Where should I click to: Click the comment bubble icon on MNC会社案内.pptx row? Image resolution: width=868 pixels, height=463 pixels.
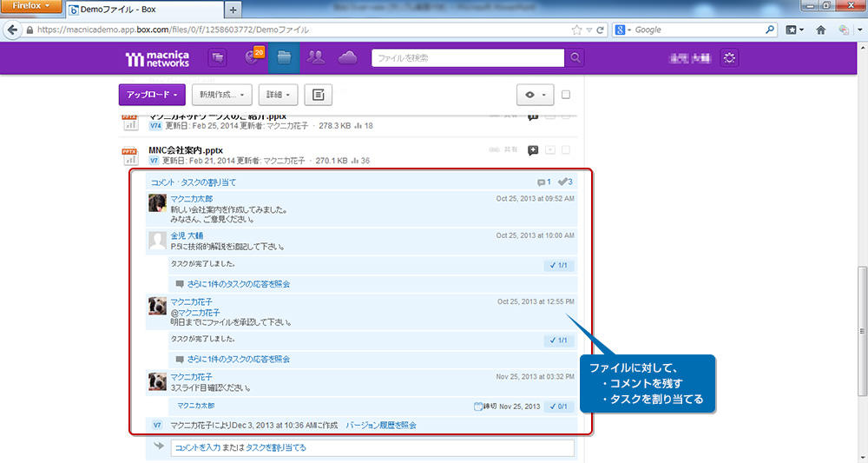click(x=533, y=150)
